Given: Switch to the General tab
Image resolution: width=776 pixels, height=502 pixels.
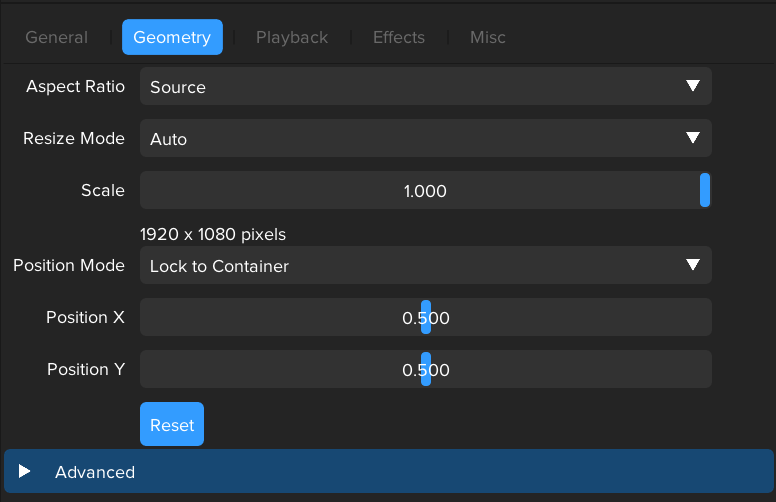Looking at the screenshot, I should coord(56,37).
